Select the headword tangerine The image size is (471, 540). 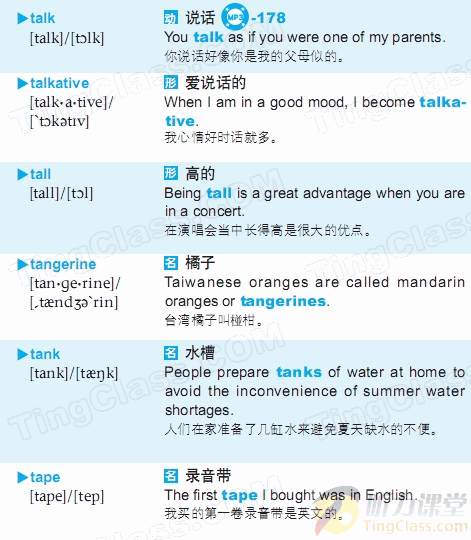(63, 265)
